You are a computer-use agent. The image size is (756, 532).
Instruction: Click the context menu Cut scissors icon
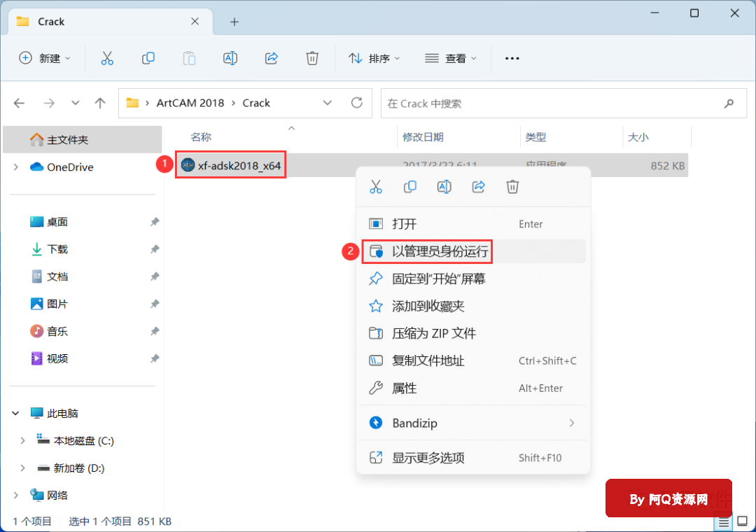pos(376,187)
